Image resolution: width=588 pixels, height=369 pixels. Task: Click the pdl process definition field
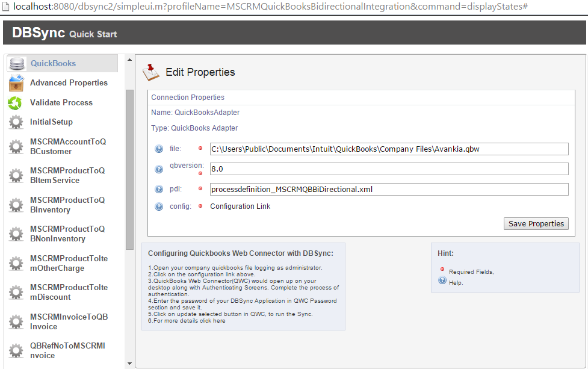tap(388, 190)
